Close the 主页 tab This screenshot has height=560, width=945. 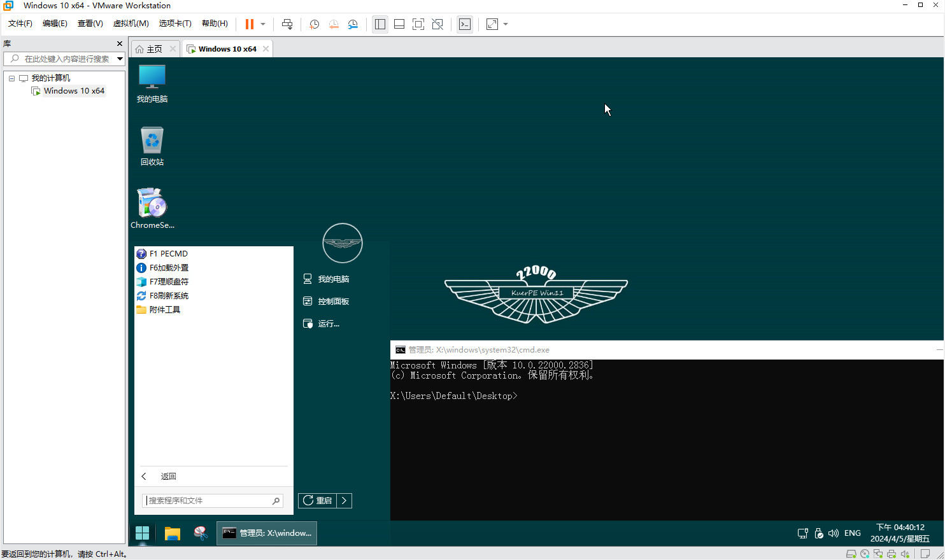tap(173, 49)
